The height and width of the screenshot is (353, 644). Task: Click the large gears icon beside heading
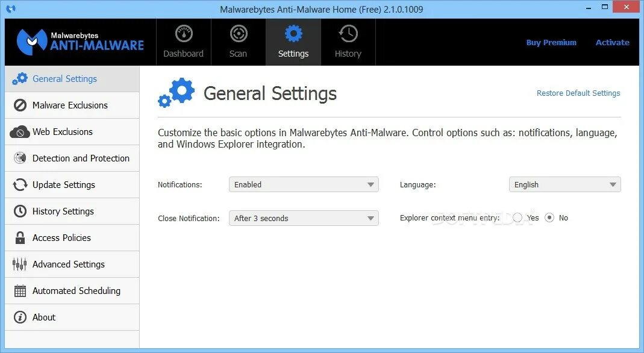coord(176,93)
